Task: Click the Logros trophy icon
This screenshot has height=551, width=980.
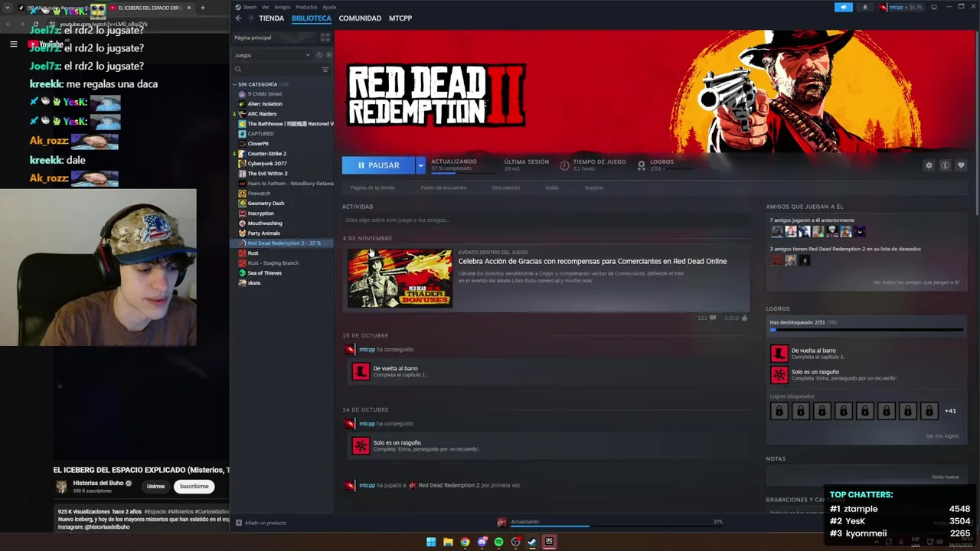Action: (x=642, y=165)
